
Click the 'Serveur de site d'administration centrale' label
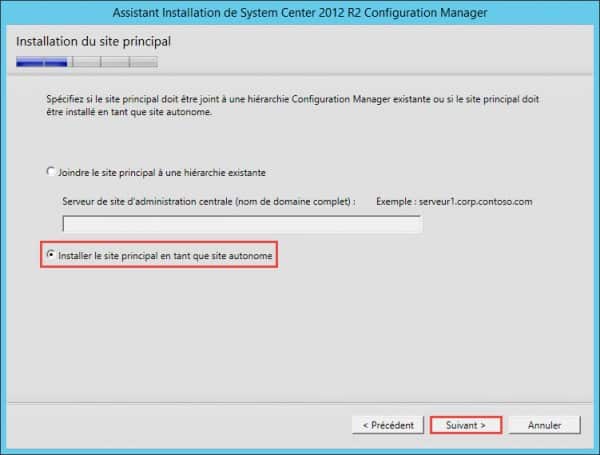click(209, 202)
